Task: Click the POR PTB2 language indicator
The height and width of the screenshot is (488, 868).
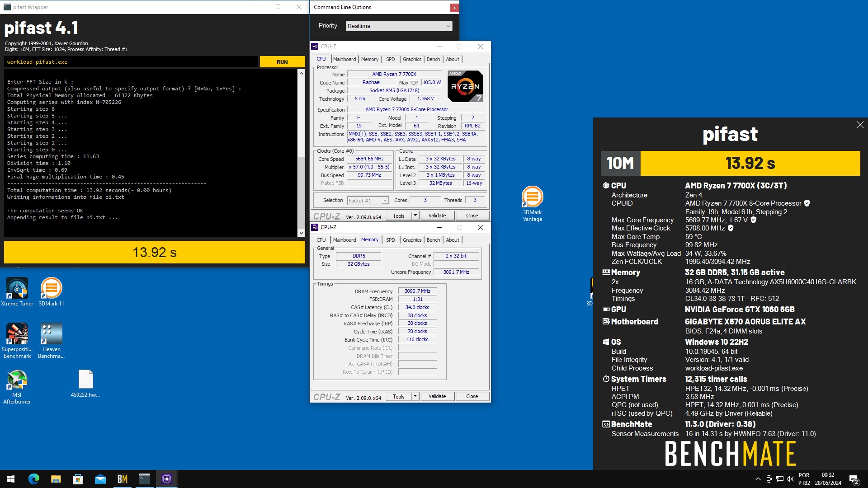Action: pyautogui.click(x=804, y=479)
